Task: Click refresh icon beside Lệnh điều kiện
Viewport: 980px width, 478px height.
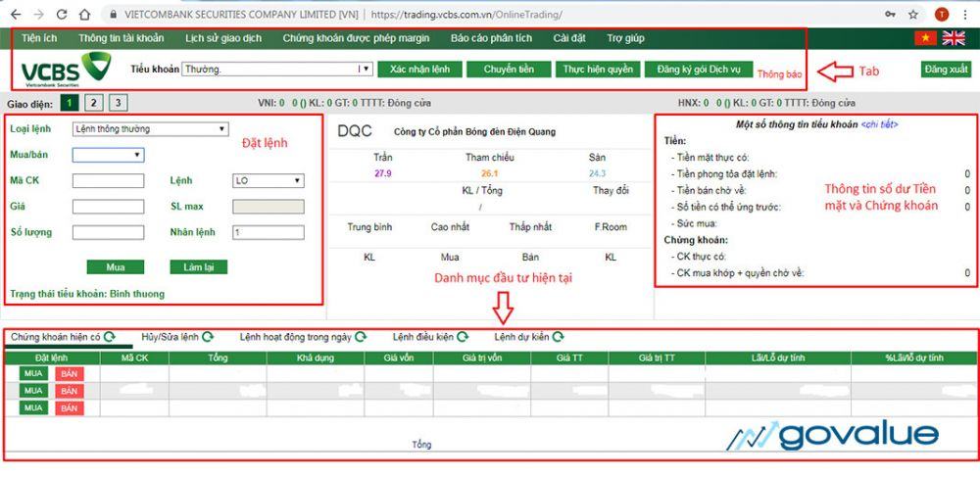Action: pos(463,337)
